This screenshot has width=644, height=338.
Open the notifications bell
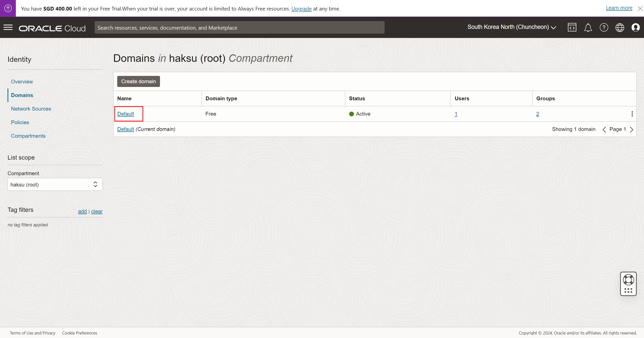pyautogui.click(x=588, y=27)
